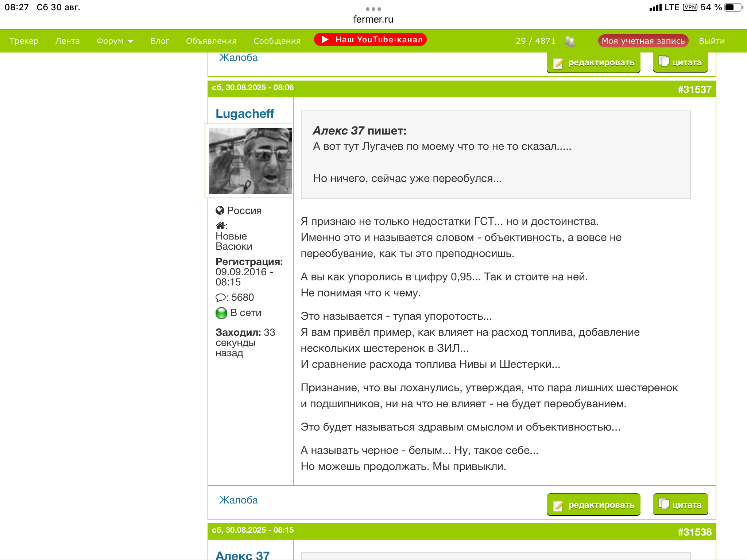The height and width of the screenshot is (560, 747).
Task: Open the Лента menu item
Action: click(67, 41)
